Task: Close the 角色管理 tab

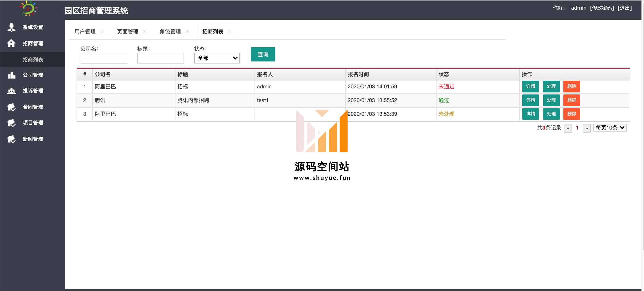Action: pyautogui.click(x=187, y=31)
